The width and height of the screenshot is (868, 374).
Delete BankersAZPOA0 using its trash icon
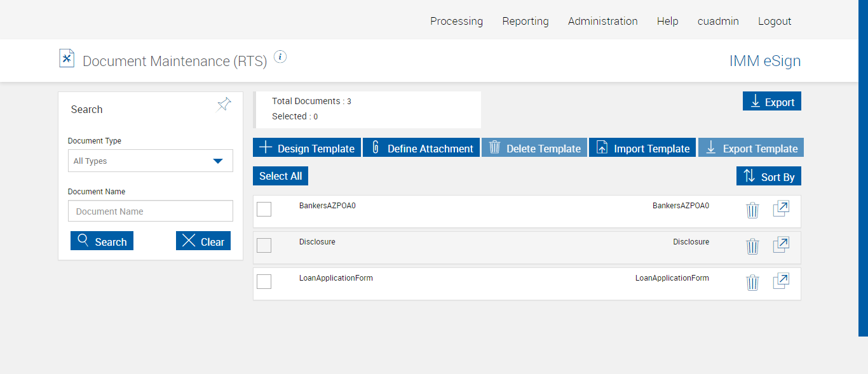752,210
